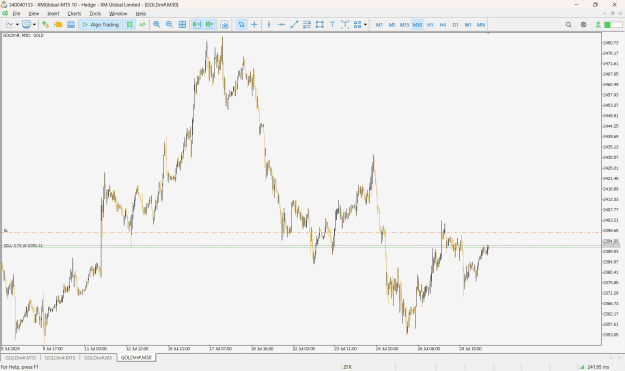Open the Insert menu
Viewport: 625px width, 371px height.
(x=53, y=14)
